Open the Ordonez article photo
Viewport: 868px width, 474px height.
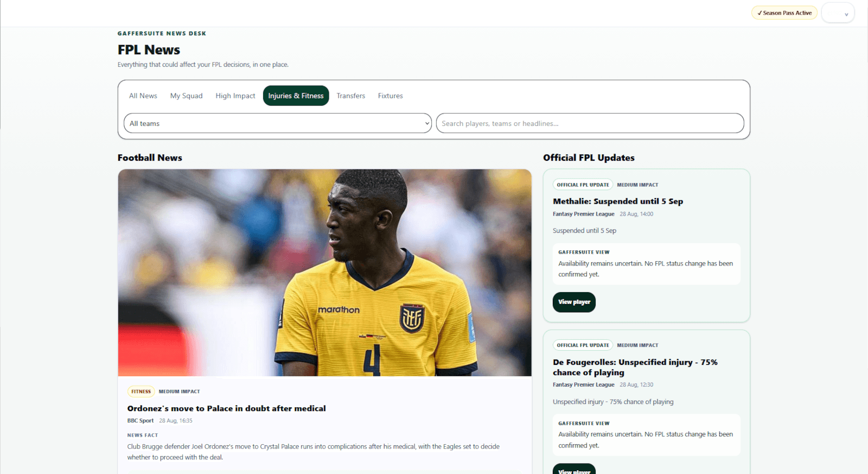(325, 273)
